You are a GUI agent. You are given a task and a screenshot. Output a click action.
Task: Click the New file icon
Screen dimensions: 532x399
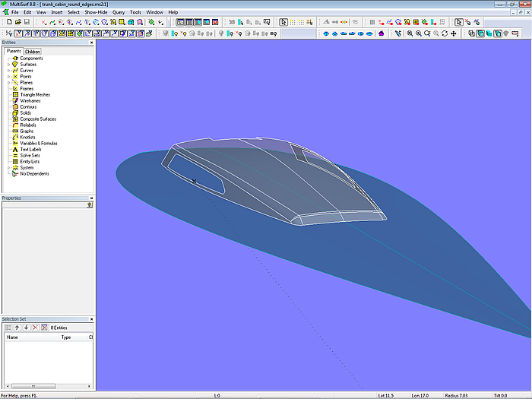8,22
